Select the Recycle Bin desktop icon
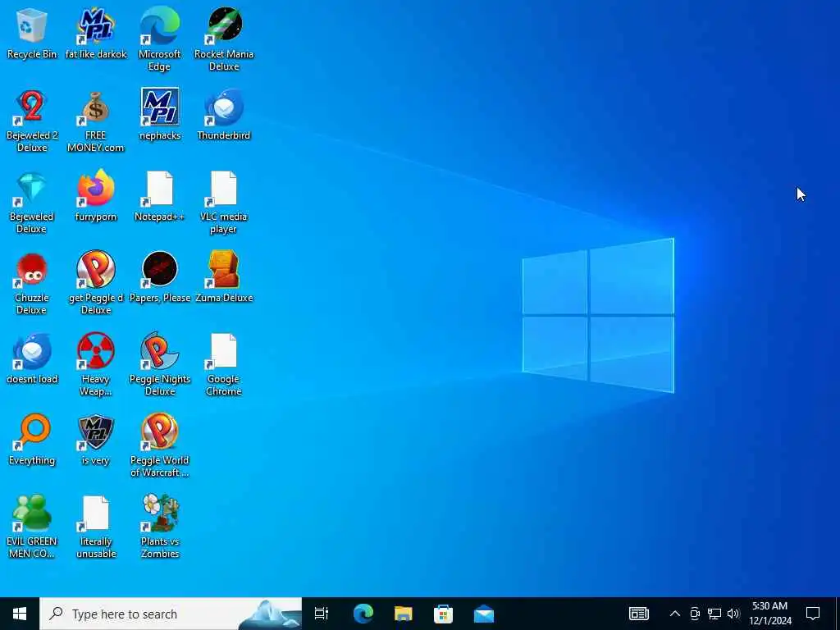 click(32, 34)
